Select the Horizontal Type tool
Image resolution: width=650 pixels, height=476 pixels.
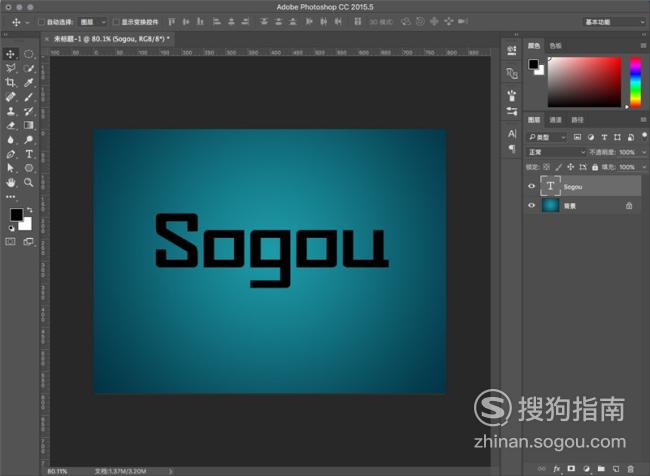point(29,154)
